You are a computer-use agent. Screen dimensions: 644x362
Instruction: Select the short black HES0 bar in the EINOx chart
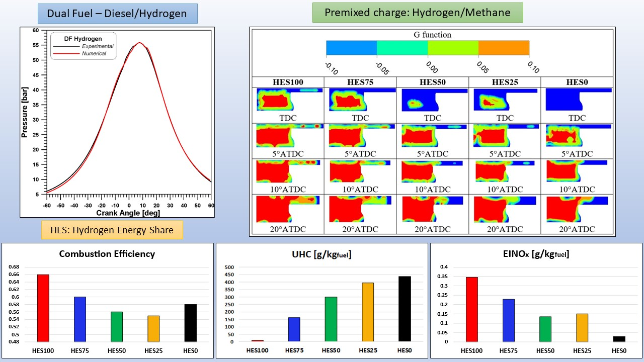(618, 339)
